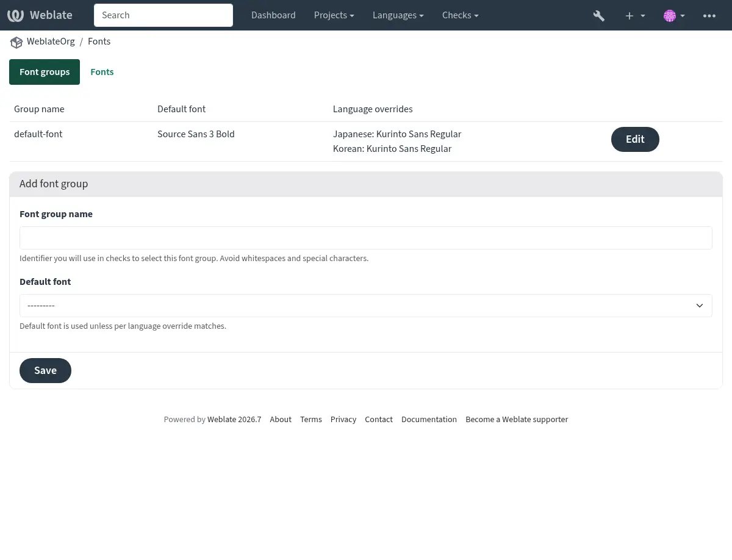Expand the Checks menu
Image resolution: width=732 pixels, height=560 pixels.
click(x=461, y=15)
